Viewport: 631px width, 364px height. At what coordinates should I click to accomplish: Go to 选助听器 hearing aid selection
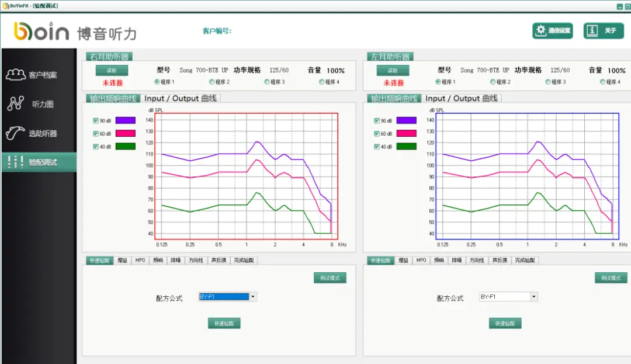[x=39, y=133]
